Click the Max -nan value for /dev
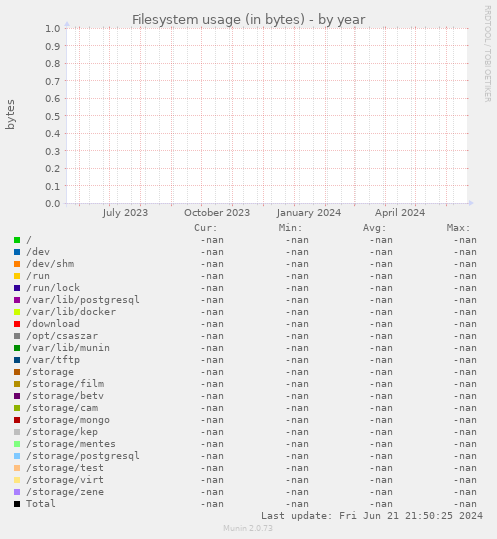 (x=465, y=252)
